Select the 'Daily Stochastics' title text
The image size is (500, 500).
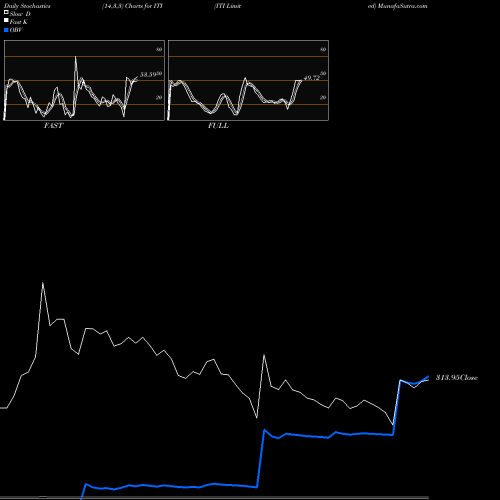tap(27, 6)
